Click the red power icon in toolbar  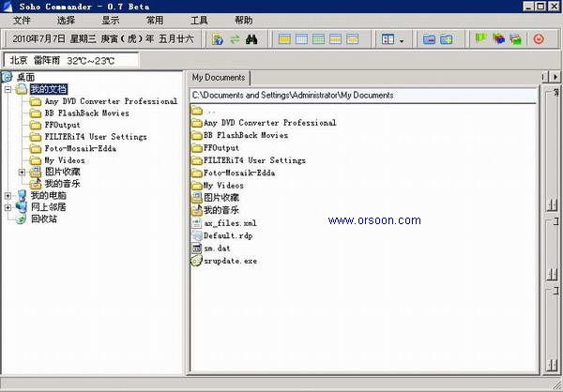pos(539,39)
